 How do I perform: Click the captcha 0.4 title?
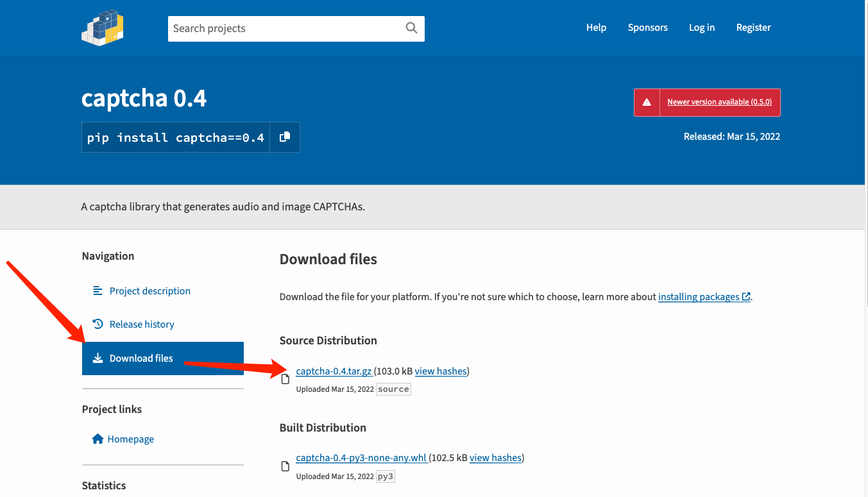pyautogui.click(x=144, y=98)
